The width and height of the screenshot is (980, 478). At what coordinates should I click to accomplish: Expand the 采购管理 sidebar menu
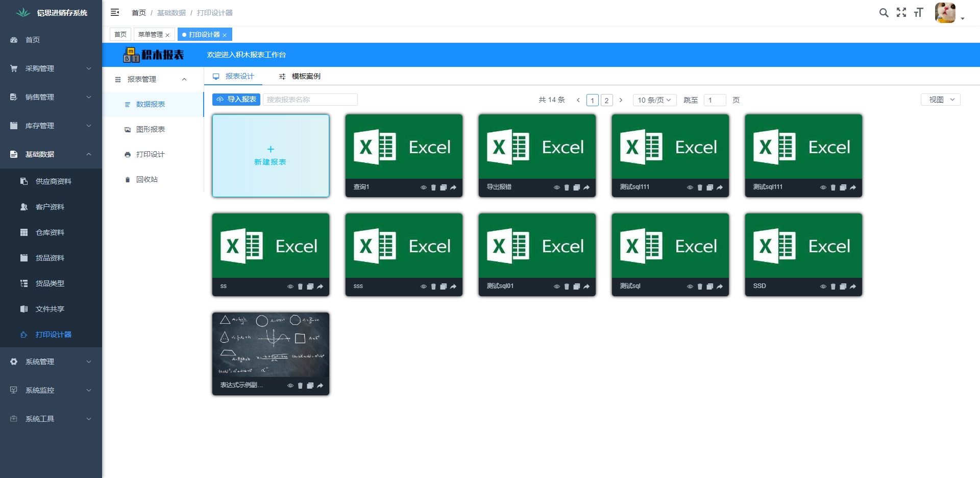tap(51, 68)
